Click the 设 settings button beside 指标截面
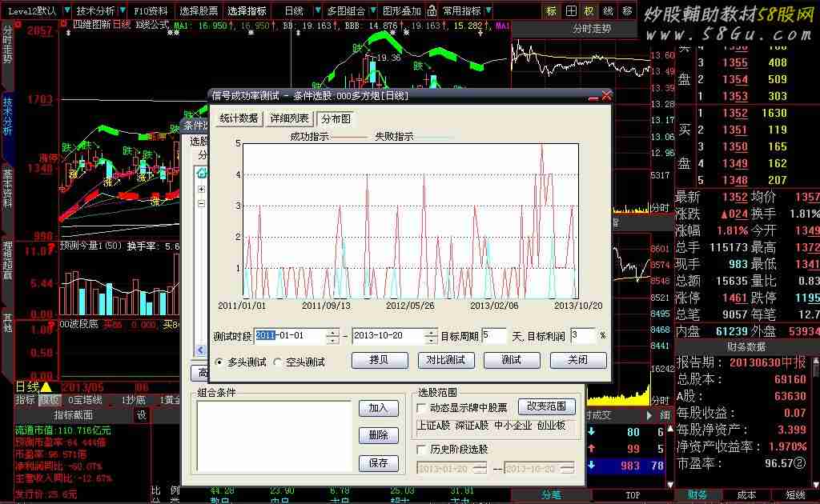Viewport: 820px width, 504px height. click(142, 414)
